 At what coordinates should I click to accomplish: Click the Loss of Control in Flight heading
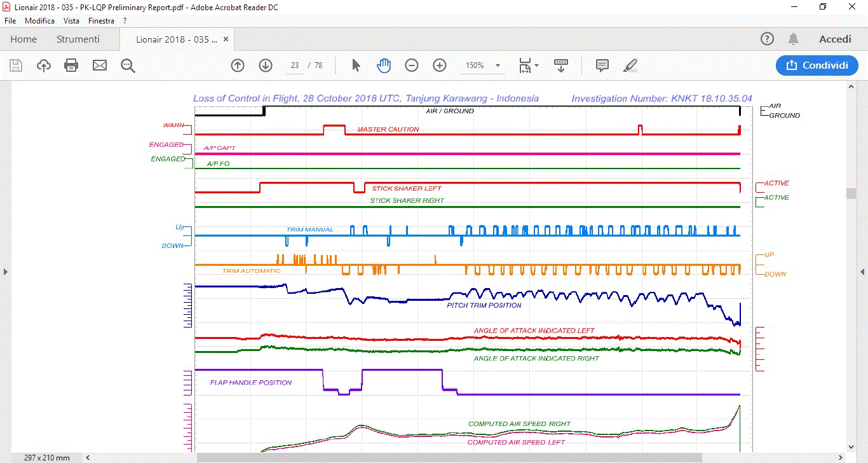tap(366, 99)
